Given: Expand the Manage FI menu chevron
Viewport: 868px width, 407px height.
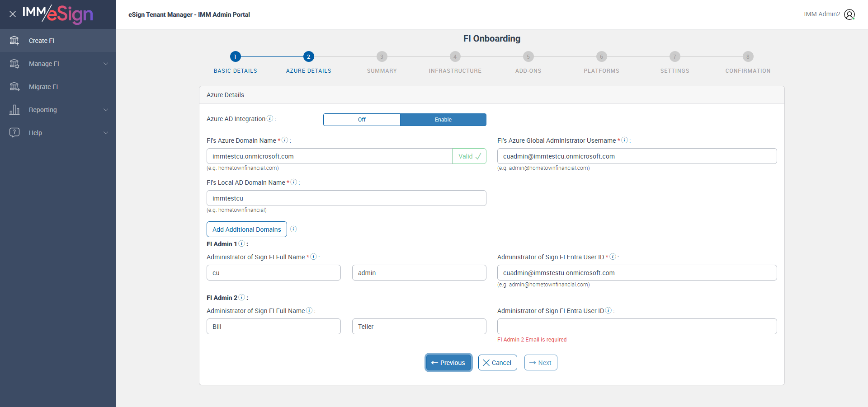Looking at the screenshot, I should tap(106, 64).
